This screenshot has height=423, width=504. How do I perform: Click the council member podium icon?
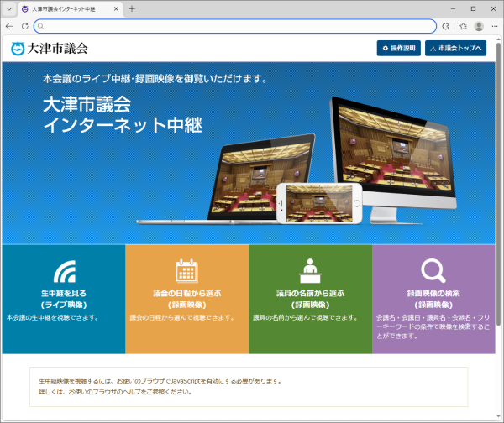(310, 270)
